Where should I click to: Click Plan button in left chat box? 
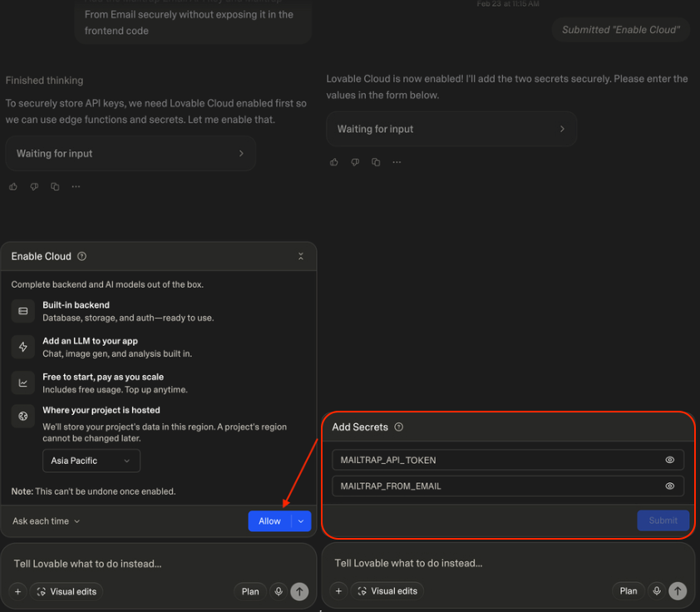[250, 591]
